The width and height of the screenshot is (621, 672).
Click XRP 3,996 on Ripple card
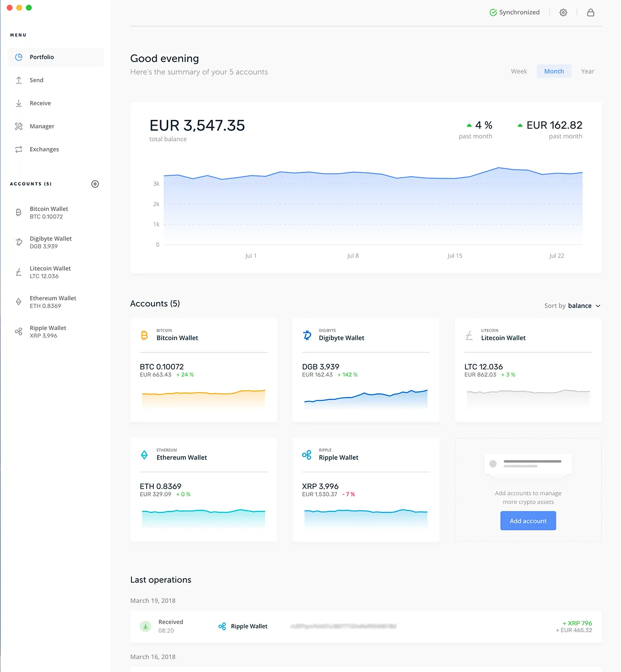[x=320, y=486]
